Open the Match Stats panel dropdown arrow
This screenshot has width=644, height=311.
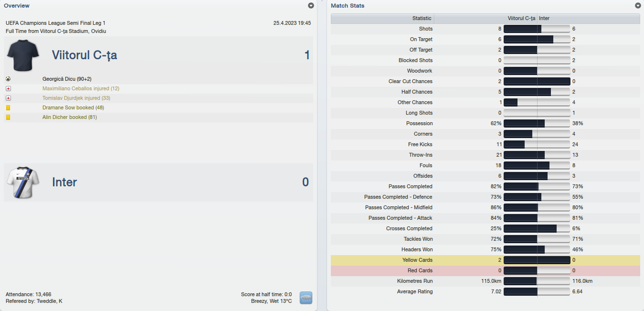(638, 6)
